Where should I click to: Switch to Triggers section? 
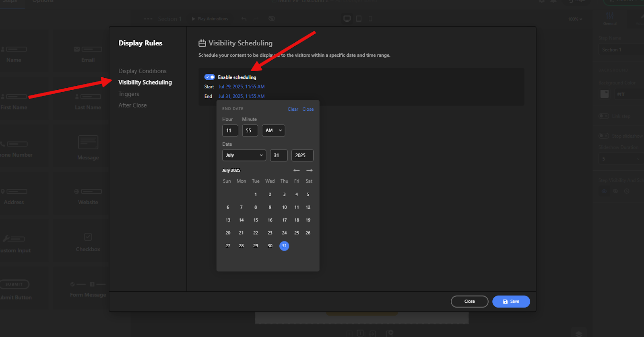point(128,94)
